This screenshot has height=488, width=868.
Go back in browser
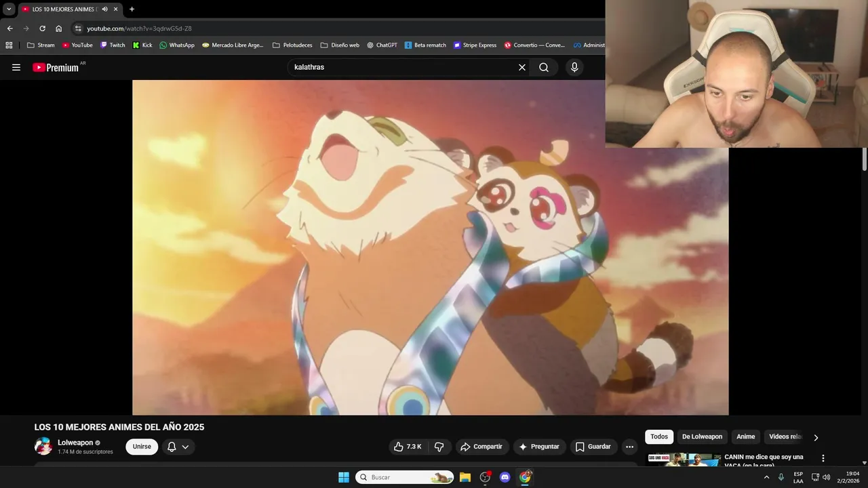(9, 28)
